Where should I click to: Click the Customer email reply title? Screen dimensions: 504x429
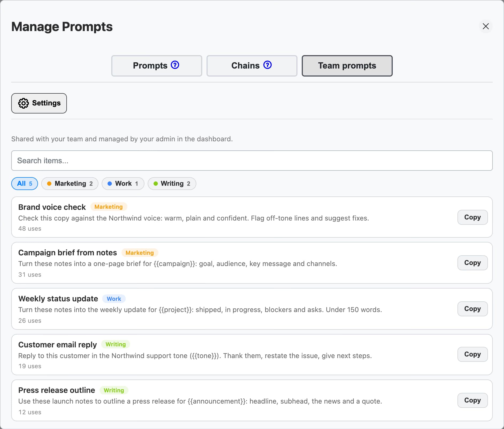58,345
